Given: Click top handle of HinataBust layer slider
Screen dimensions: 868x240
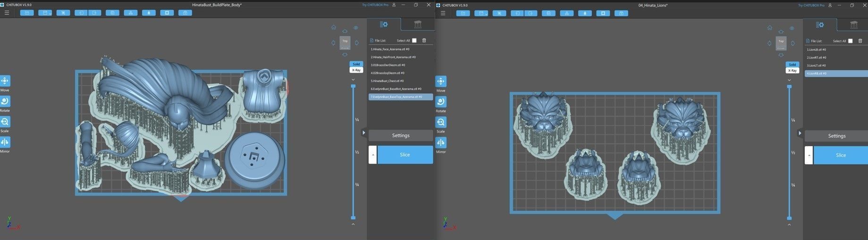Looking at the screenshot, I should click(x=353, y=86).
